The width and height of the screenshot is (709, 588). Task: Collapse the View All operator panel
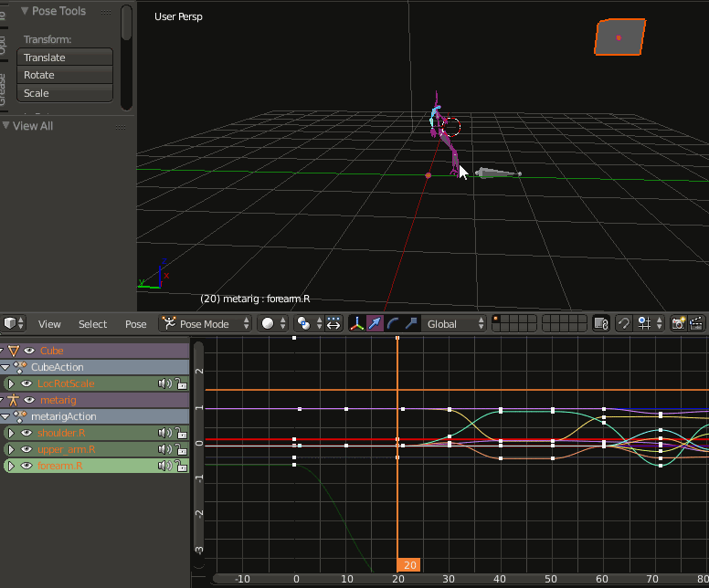click(x=5, y=126)
